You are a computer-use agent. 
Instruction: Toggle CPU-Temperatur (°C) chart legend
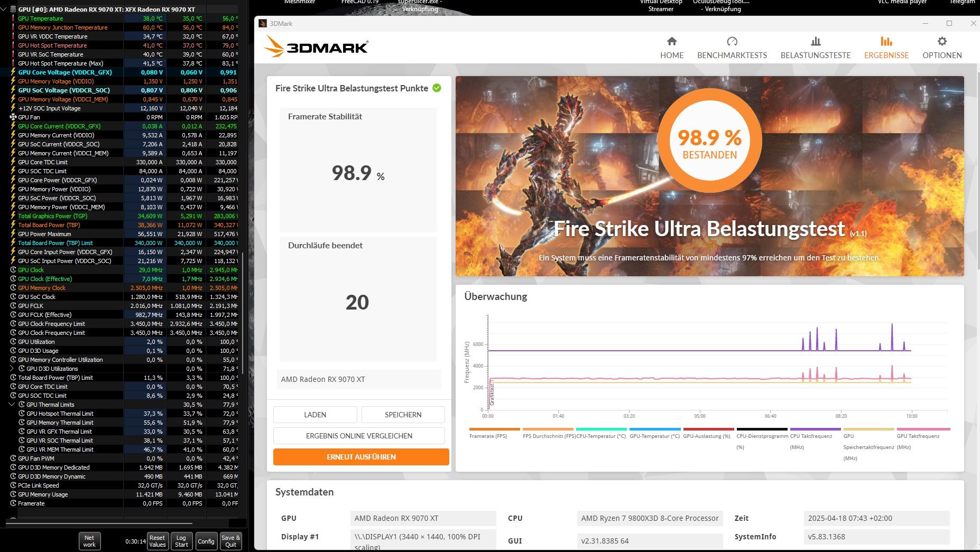[x=601, y=434]
